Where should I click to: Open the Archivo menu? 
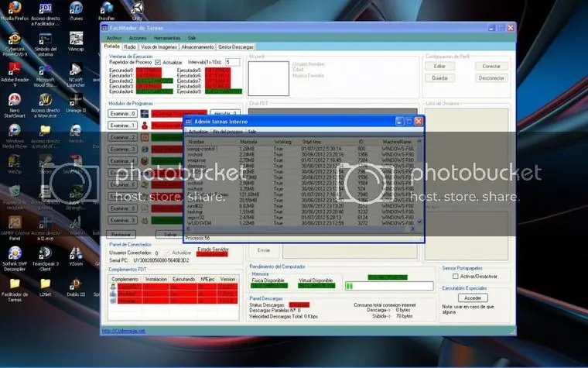tap(114, 38)
